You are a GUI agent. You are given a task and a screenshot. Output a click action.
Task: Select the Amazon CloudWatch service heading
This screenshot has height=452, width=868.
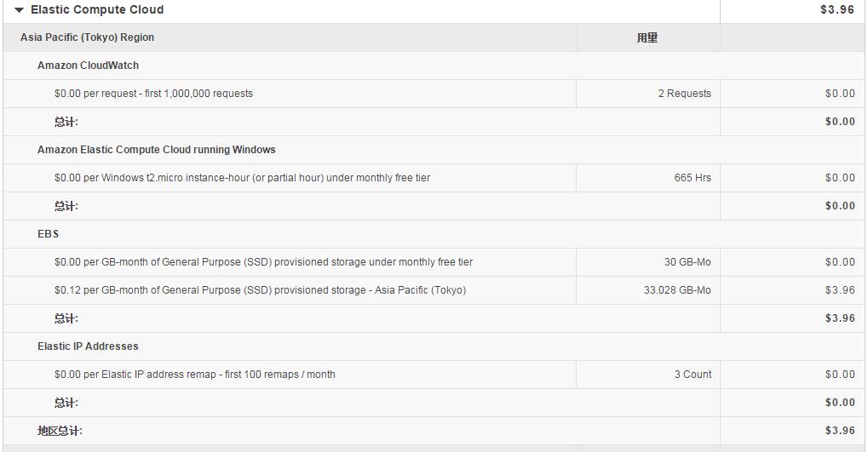(88, 66)
